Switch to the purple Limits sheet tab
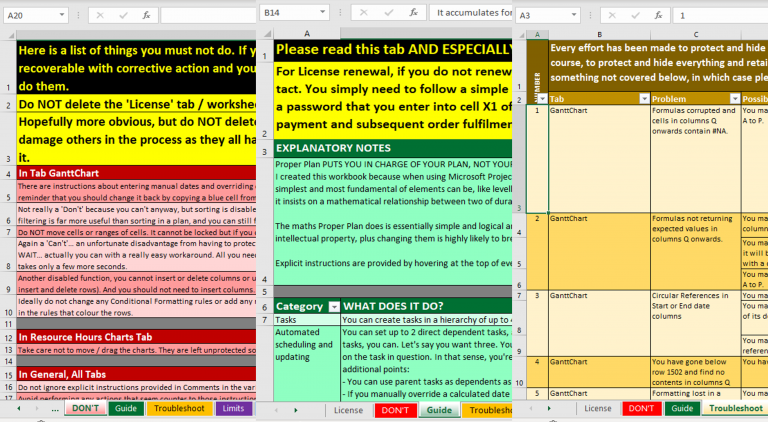This screenshot has width=768, height=422. coord(232,409)
